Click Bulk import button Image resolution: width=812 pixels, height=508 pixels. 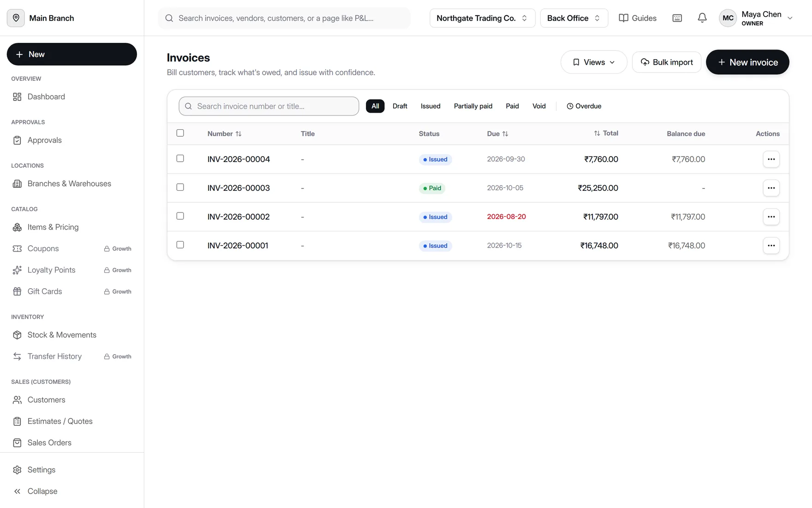(x=666, y=62)
